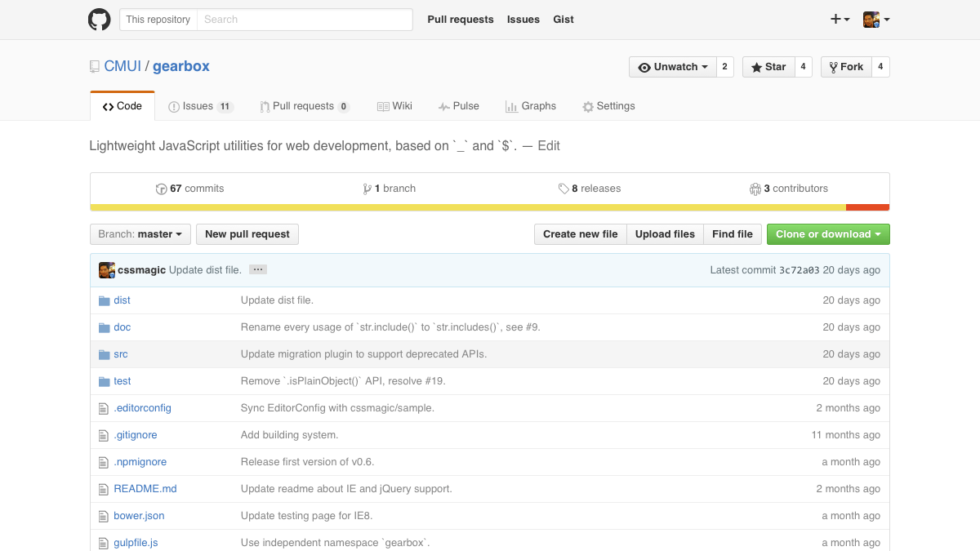Switch to the Issues tab
The image size is (980, 551).
tap(201, 106)
